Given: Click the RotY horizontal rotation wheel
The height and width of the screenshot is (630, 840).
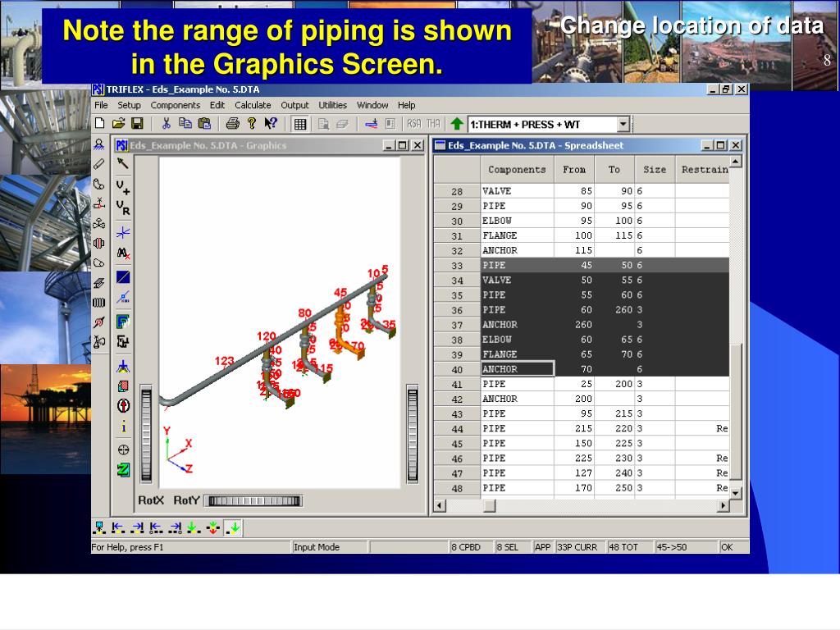Looking at the screenshot, I should (254, 501).
